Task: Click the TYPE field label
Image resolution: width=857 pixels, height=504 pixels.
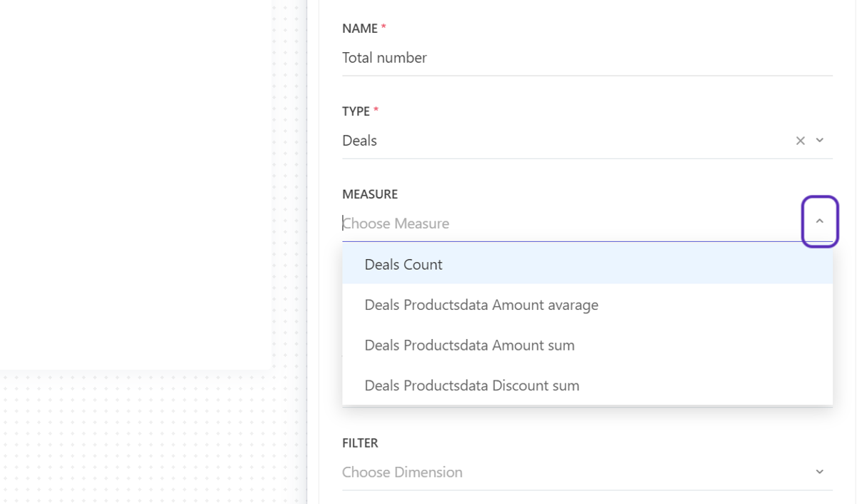Action: point(356,111)
